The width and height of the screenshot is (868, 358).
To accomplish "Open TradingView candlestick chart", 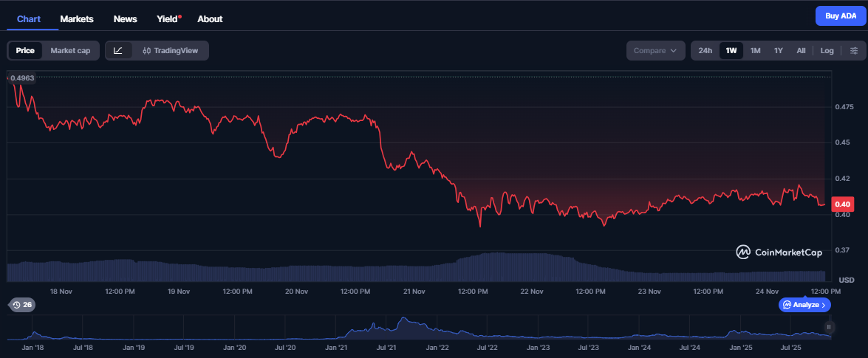I will pos(171,51).
